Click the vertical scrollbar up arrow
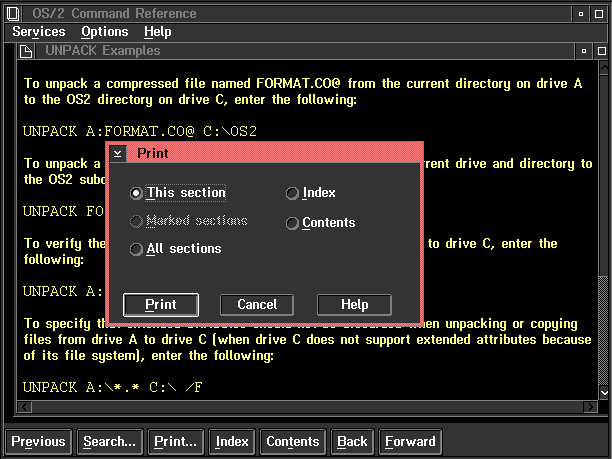This screenshot has height=459, width=612. tap(603, 68)
